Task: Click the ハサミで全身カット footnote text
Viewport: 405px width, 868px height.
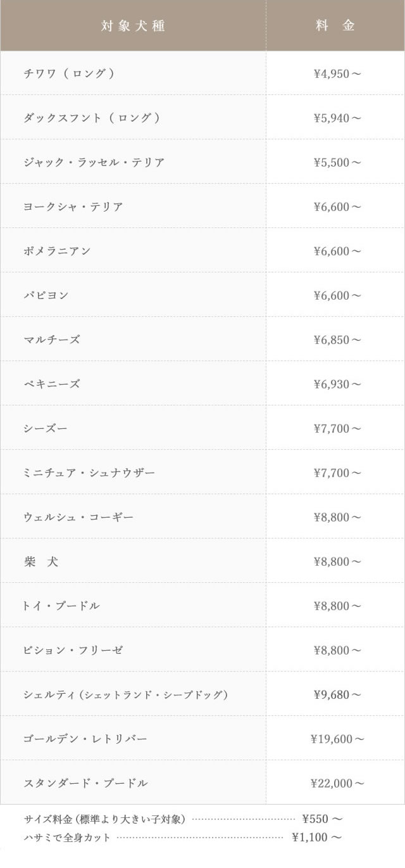Action: click(x=68, y=838)
